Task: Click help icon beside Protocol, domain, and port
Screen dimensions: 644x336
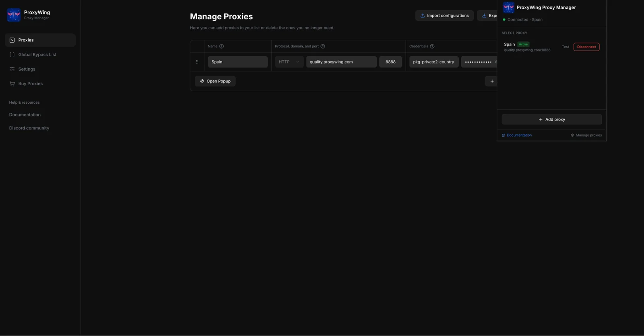Action: point(322,46)
